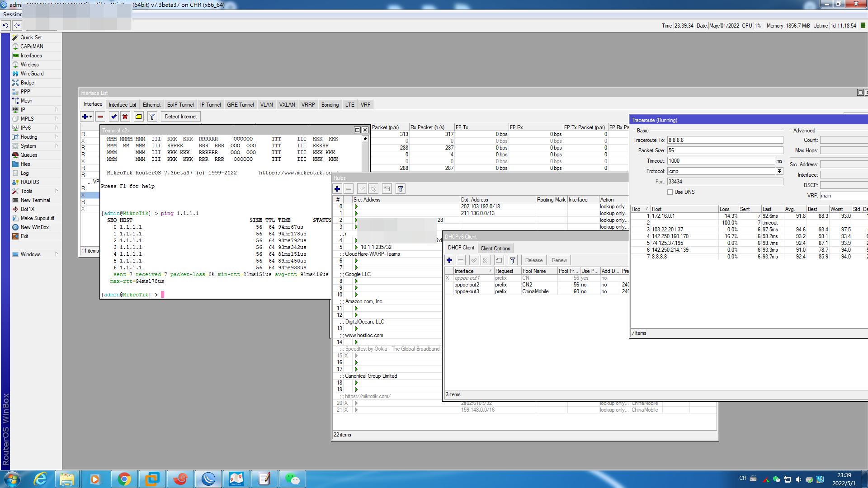The height and width of the screenshot is (488, 868).
Task: Open RADIUS in sidebar
Action: coord(30,182)
